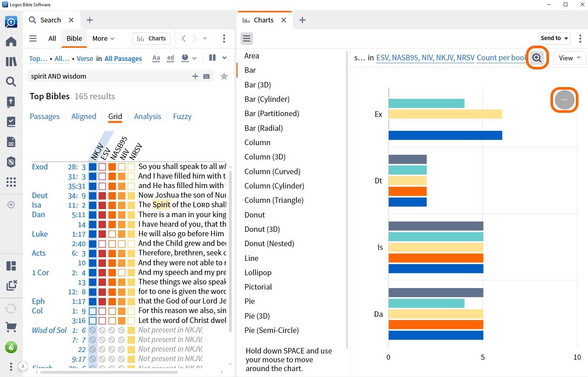Toggle NIV square for 1 Cor 2:4
Screen dimensions: 588x377
121,273
